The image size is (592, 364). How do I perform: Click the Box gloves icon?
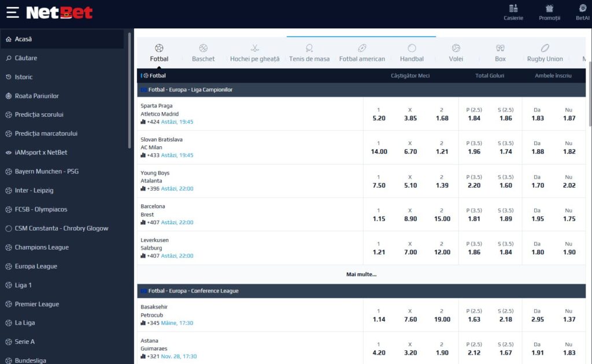click(500, 48)
